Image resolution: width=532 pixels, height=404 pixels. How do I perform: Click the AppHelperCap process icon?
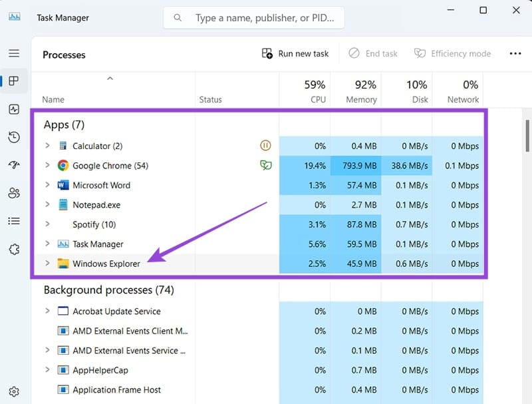63,370
